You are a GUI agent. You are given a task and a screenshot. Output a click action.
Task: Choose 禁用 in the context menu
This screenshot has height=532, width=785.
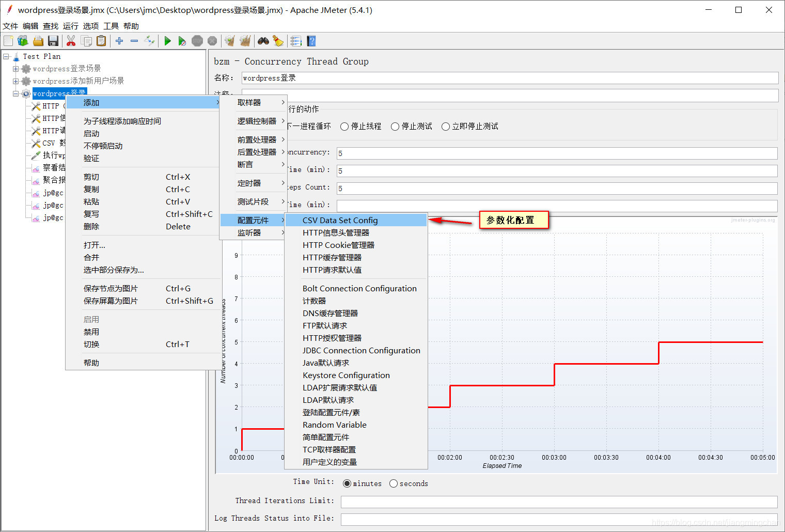[x=143, y=332]
